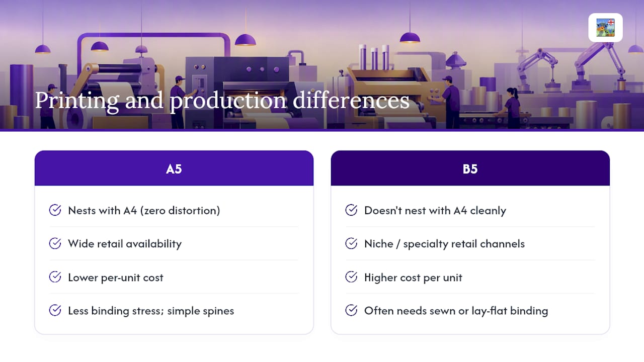Click the text Higher cost per unit
Screen dimensions: 644x362
coord(413,278)
